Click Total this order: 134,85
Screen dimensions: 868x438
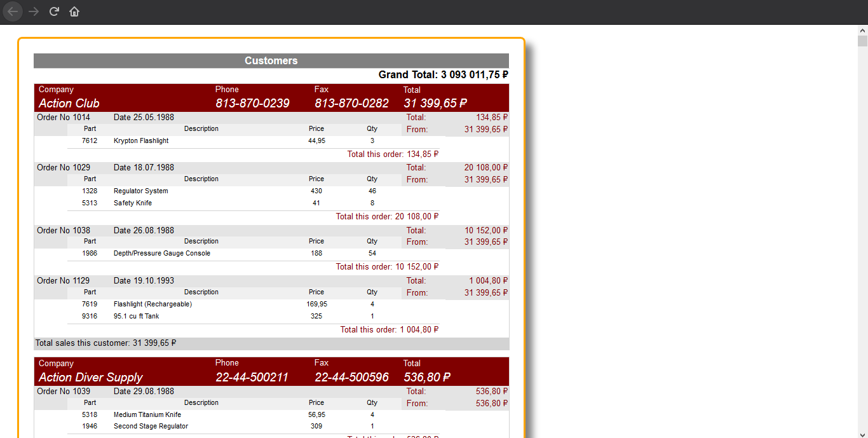click(393, 154)
